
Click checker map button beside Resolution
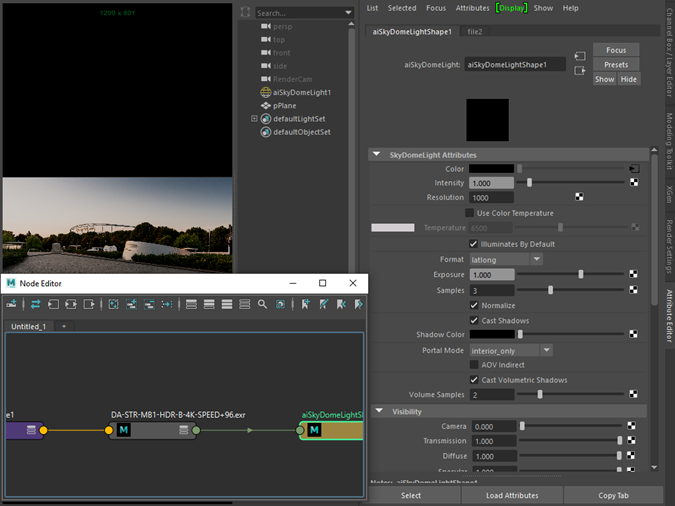579,197
